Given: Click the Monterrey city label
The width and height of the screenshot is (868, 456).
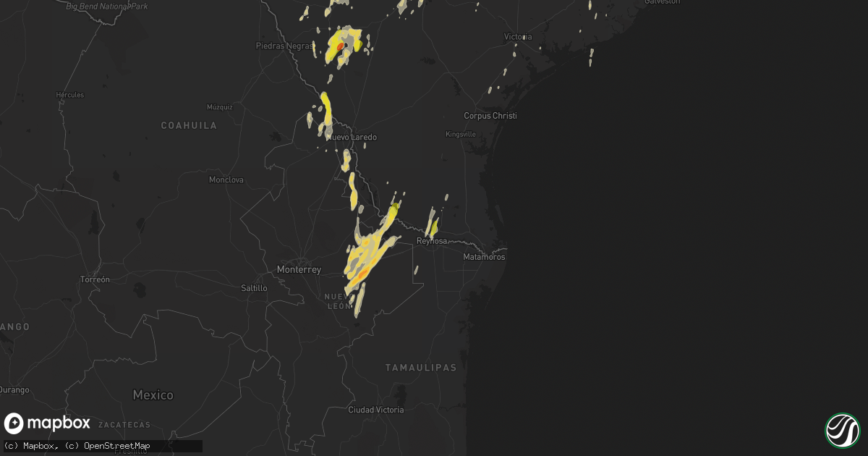Looking at the screenshot, I should click(x=299, y=270).
